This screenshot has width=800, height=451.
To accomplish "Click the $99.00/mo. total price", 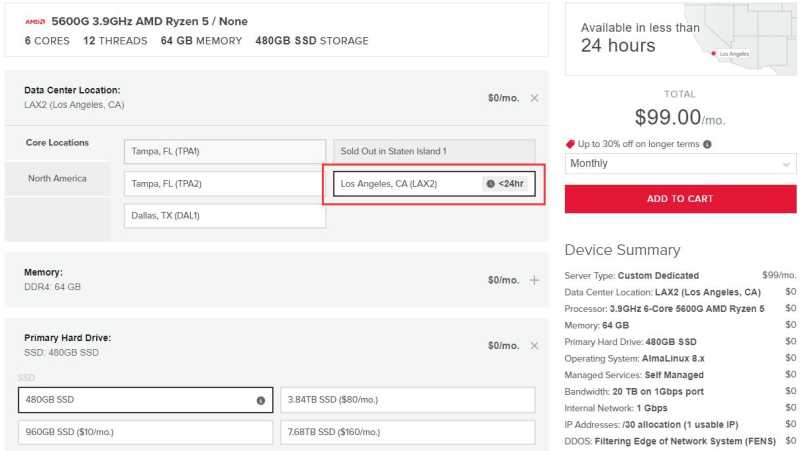I will [x=680, y=118].
